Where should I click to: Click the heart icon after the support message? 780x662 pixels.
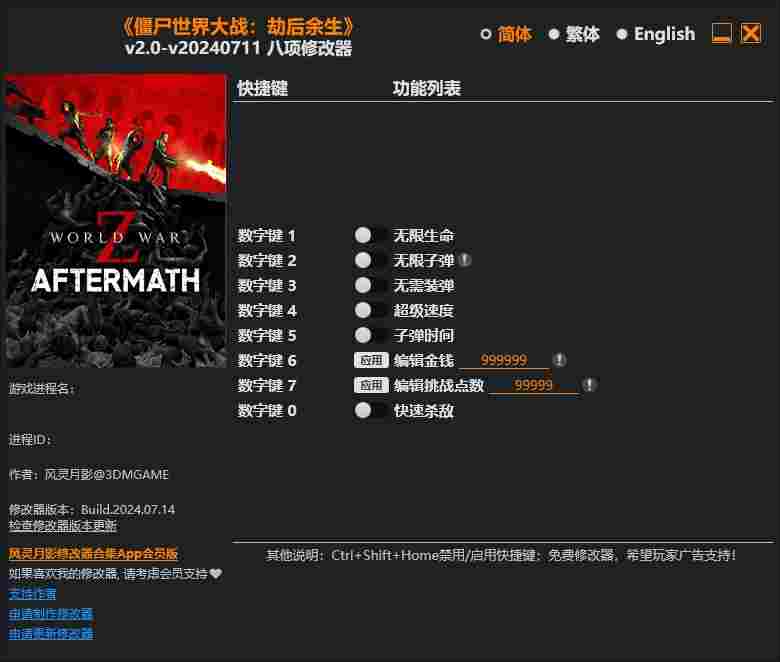216,574
